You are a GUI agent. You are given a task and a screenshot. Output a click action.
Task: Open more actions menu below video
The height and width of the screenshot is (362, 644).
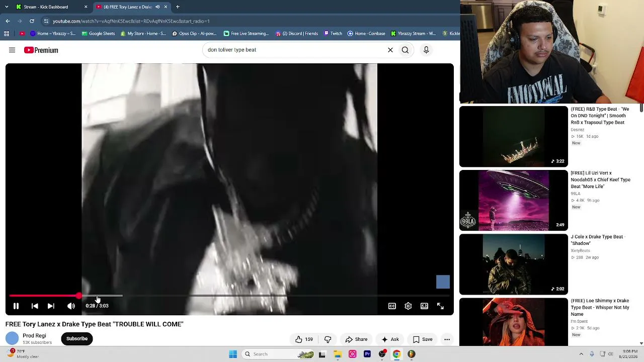[447, 339]
